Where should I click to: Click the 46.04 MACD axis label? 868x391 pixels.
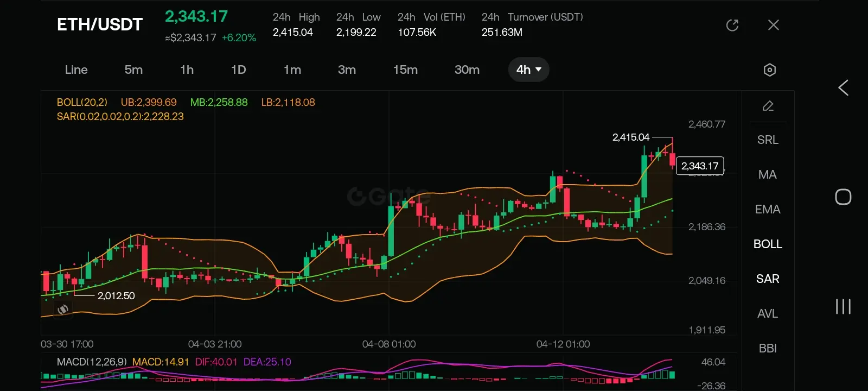click(x=713, y=362)
